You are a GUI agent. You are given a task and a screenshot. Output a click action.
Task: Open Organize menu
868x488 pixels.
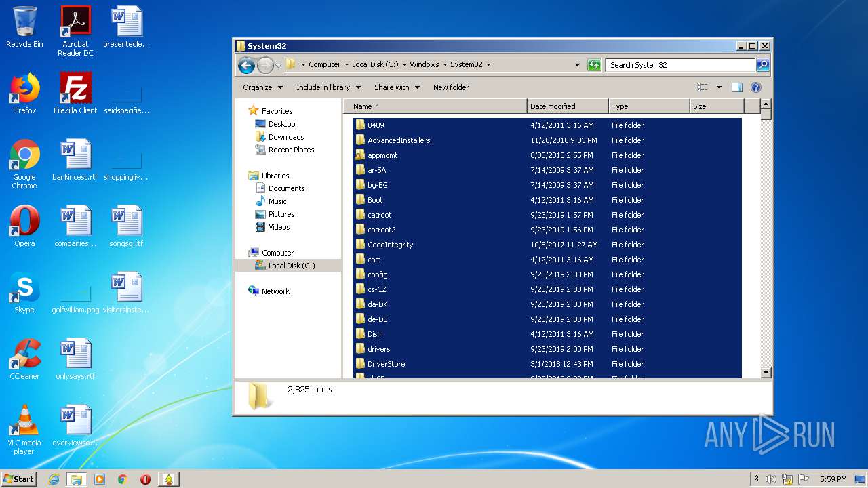pyautogui.click(x=262, y=87)
